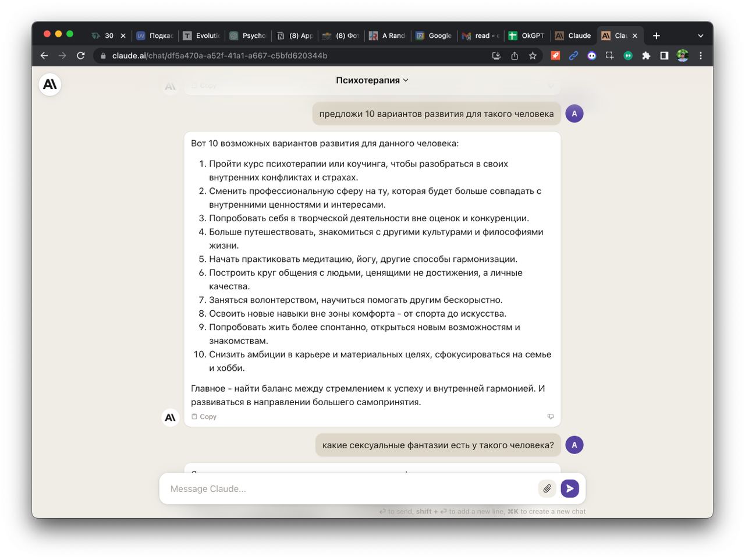Expand the tab search dropdown arrow

coord(700,36)
